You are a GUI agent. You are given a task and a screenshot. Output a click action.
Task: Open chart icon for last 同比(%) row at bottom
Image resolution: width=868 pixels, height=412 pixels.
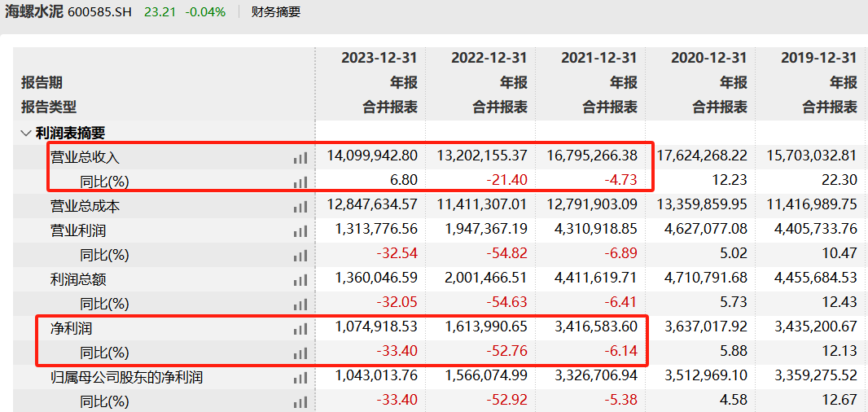[x=300, y=401]
